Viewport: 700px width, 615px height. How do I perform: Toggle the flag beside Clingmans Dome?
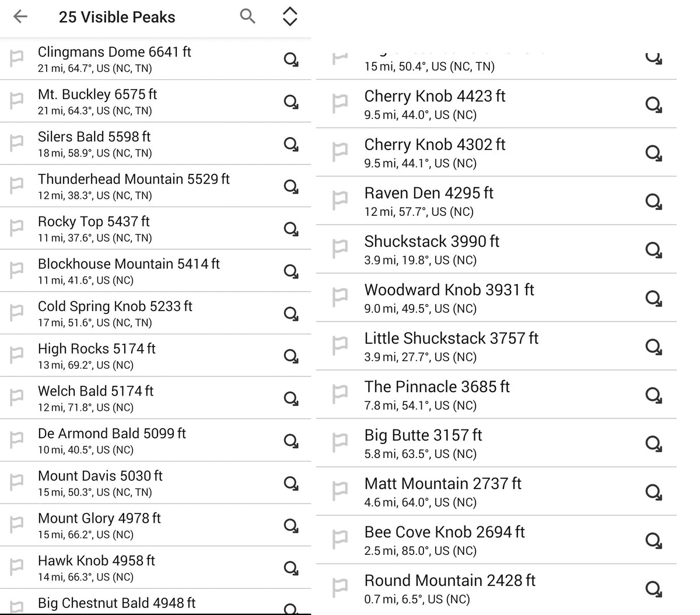17,58
